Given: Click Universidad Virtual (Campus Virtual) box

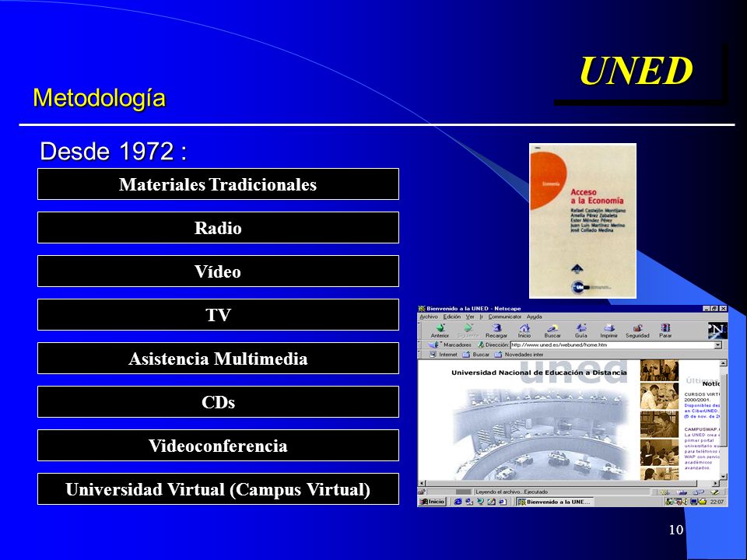Looking at the screenshot, I should coord(218,489).
